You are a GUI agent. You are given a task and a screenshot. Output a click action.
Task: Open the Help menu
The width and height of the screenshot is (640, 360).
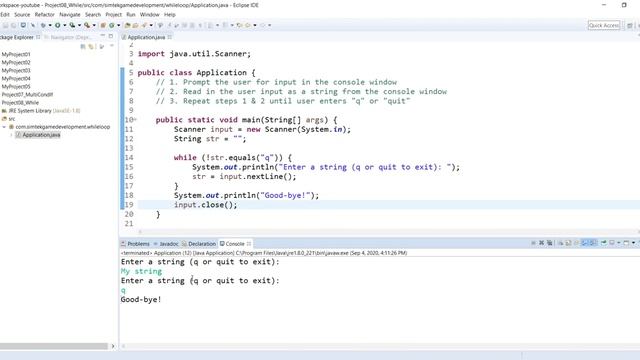point(170,15)
